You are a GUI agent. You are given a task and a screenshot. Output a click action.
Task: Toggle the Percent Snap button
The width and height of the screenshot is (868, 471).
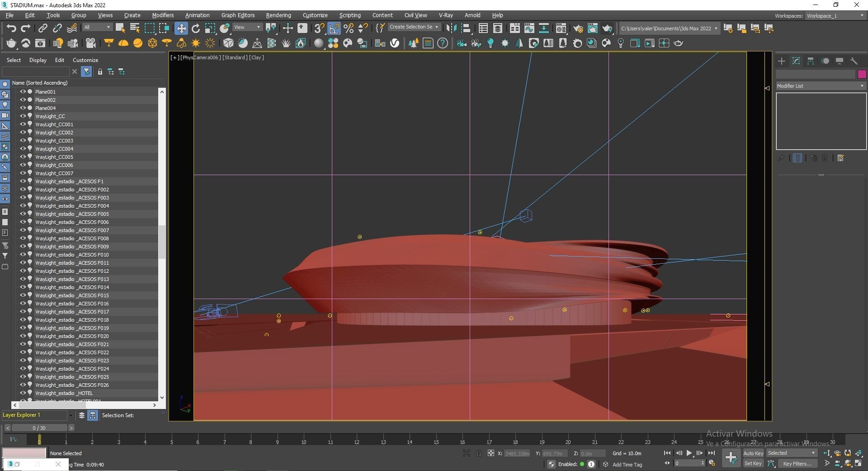click(x=349, y=29)
